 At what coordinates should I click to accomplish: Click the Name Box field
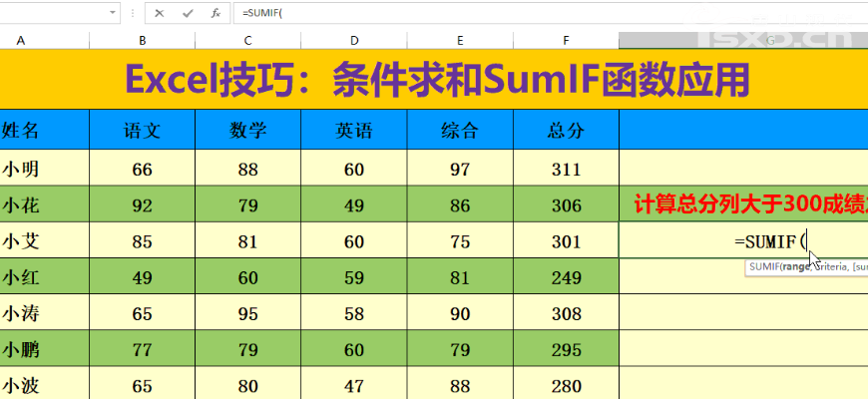(x=50, y=14)
